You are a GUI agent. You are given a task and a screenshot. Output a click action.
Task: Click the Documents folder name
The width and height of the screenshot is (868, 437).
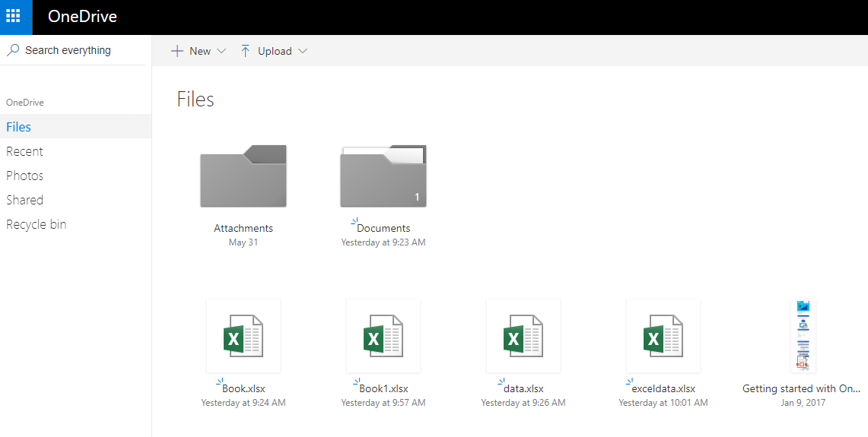(383, 228)
